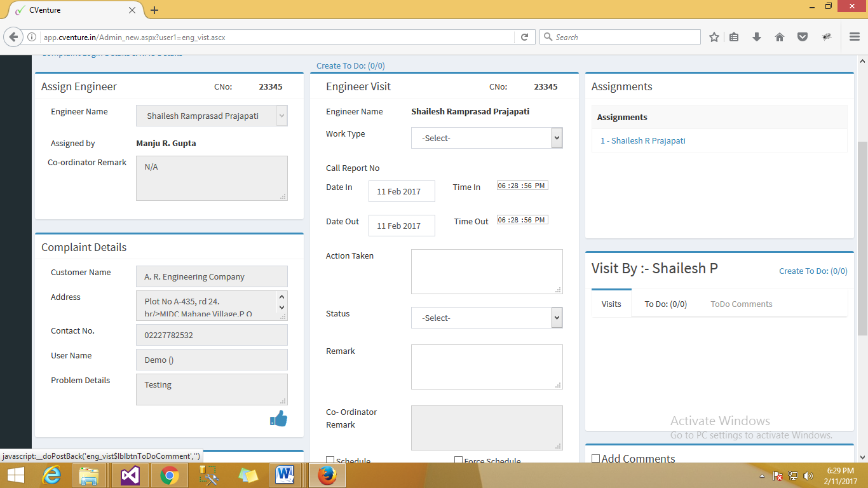The height and width of the screenshot is (488, 868).
Task: Open assignment 1 - Shailesh R Prajapati
Action: [x=643, y=140]
